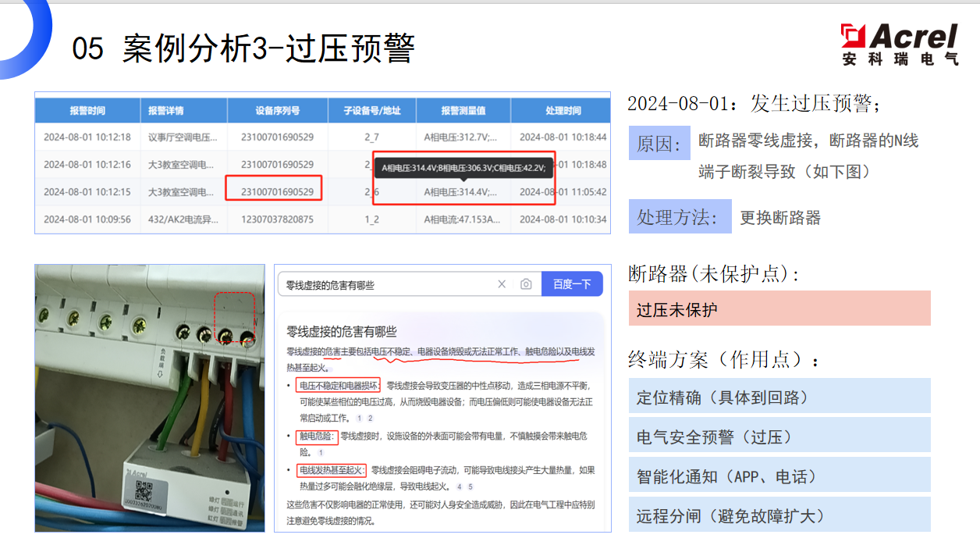Click the voltage tooltip showing C相电压:42.2V
The height and width of the screenshot is (556, 980).
[x=464, y=166]
